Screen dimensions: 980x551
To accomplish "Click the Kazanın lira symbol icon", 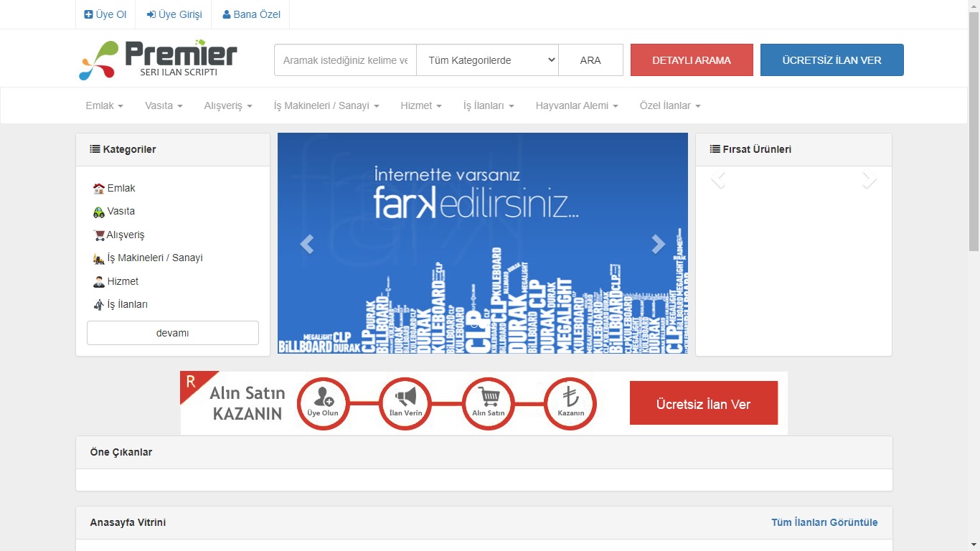I will coord(570,402).
